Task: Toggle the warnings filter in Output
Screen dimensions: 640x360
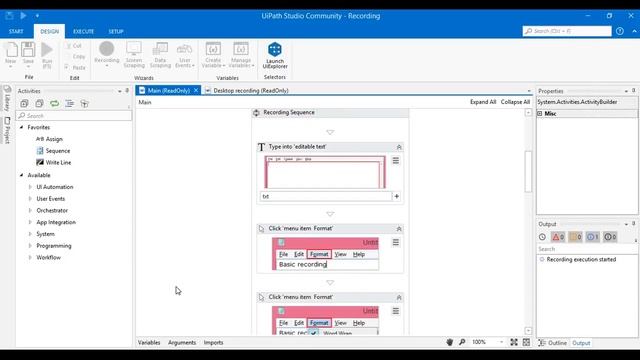Action: tap(576, 237)
